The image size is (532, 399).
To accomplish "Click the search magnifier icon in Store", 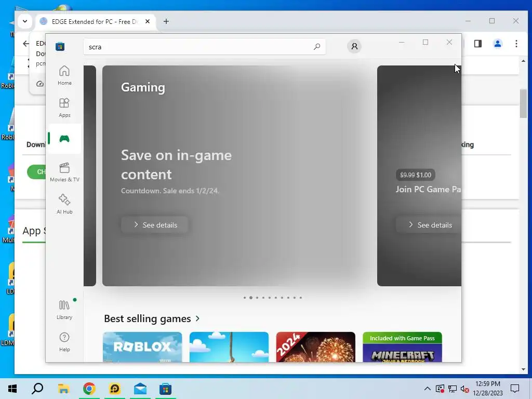I will (317, 47).
